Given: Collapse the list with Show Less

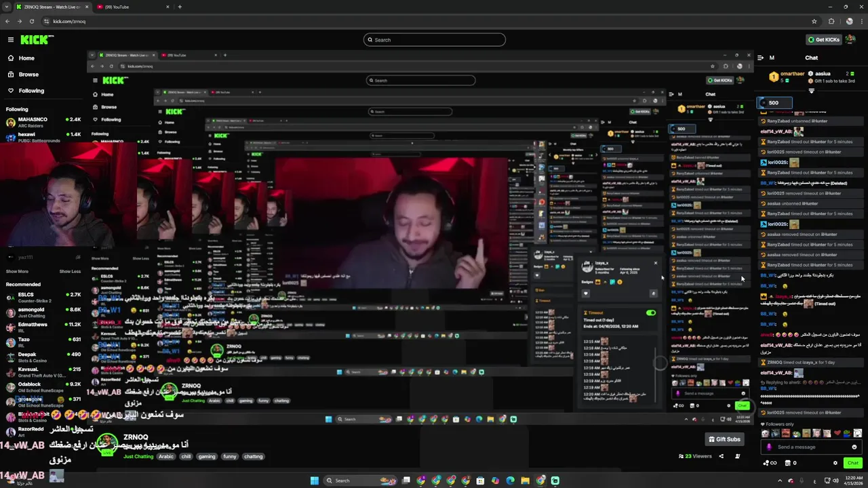Looking at the screenshot, I should (70, 271).
